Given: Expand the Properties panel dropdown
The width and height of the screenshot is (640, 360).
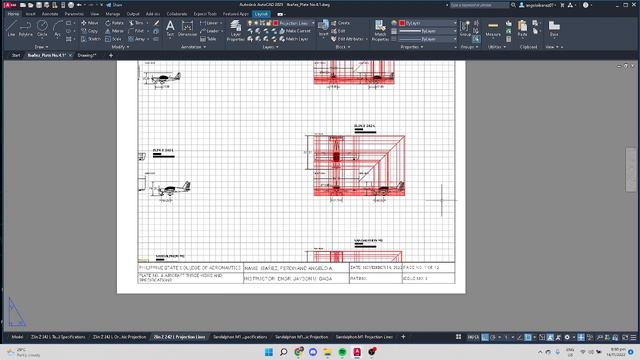Looking at the screenshot, I should pos(411,47).
